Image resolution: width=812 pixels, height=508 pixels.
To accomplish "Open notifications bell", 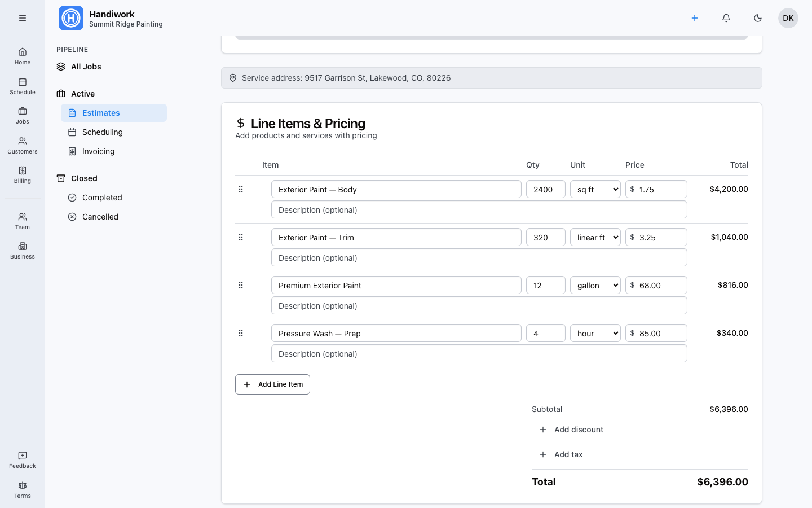I will 726,18.
